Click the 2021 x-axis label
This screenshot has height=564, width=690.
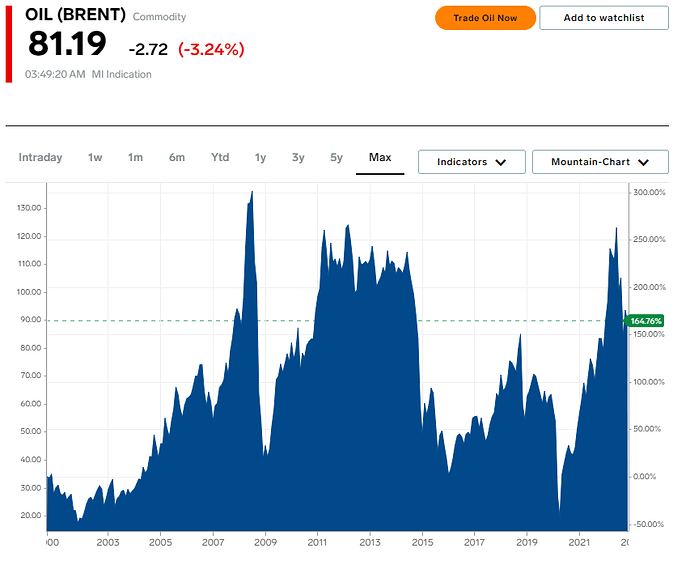coord(579,542)
